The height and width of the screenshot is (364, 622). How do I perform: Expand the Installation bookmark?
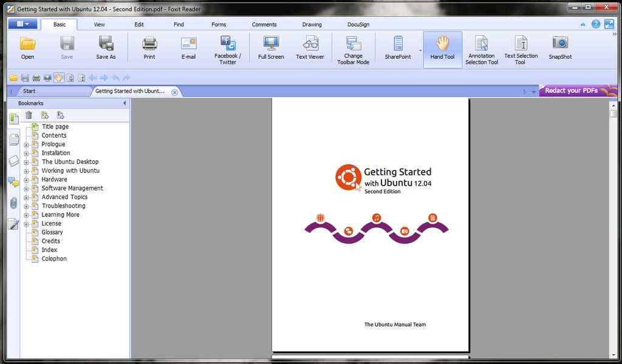(26, 153)
